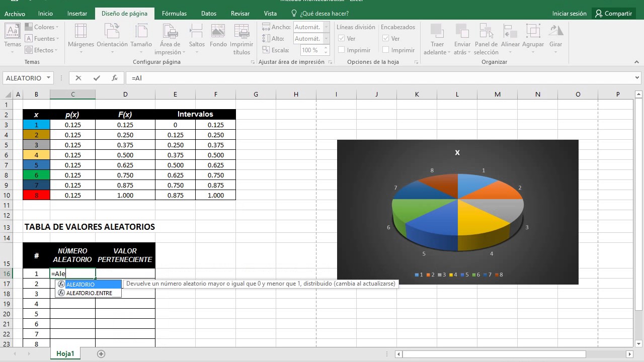The width and height of the screenshot is (644, 362).
Task: Switch to the Datos tab
Action: point(209,14)
